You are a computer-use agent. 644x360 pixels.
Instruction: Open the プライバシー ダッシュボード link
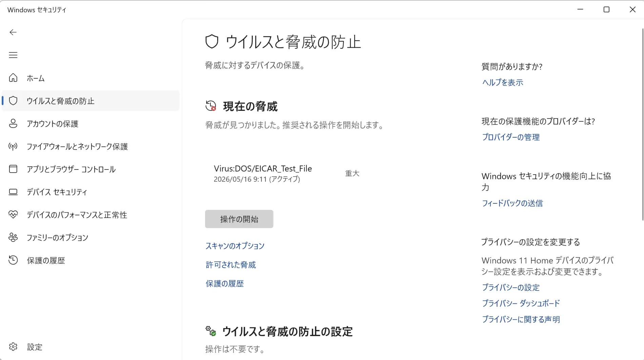point(521,303)
